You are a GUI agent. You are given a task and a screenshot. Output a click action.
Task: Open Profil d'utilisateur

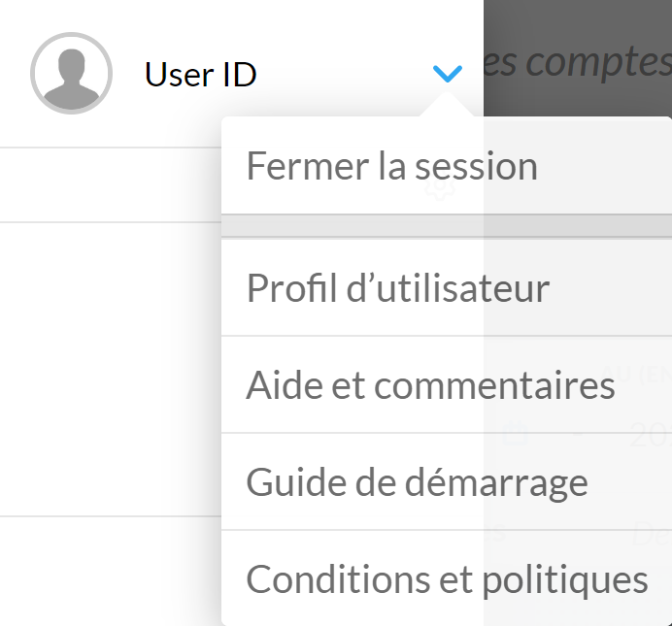click(x=398, y=288)
